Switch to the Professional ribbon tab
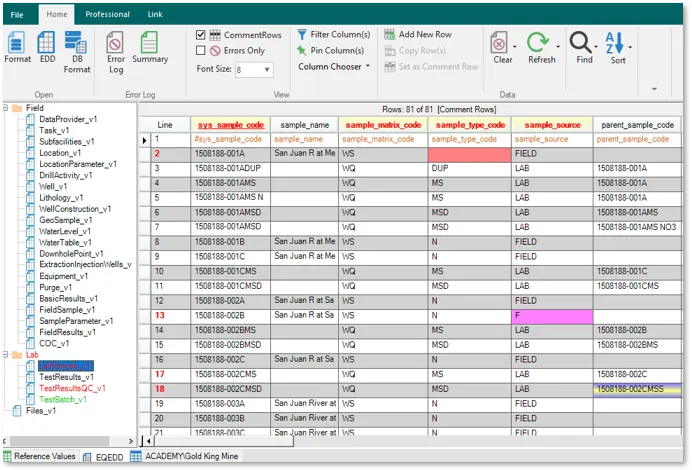Viewport: 692px width, 470px height. (107, 14)
